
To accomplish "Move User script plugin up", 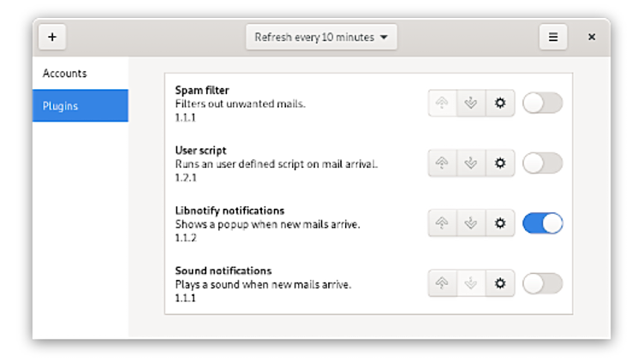I will pyautogui.click(x=443, y=163).
